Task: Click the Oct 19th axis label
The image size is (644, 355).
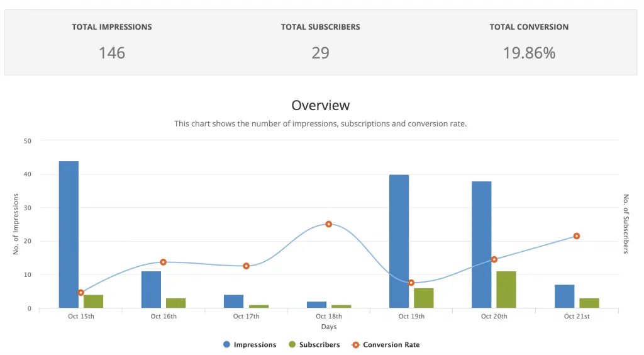Action: tap(411, 317)
